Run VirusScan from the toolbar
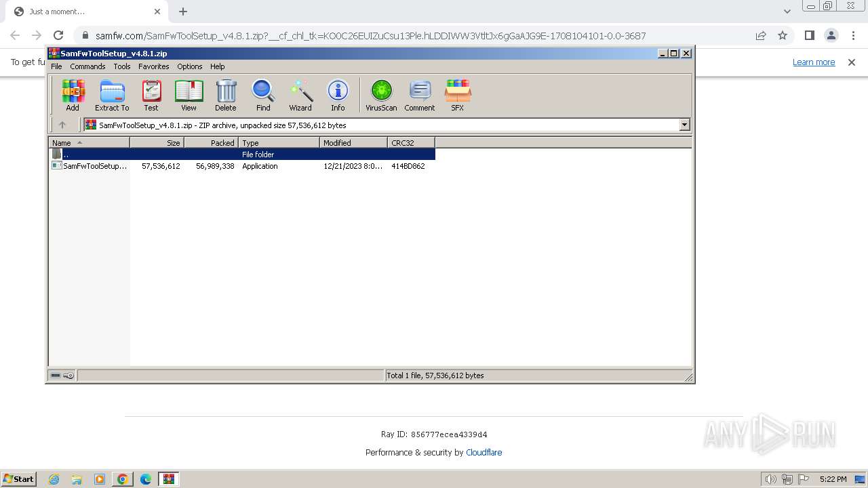The image size is (868, 488). [x=381, y=96]
